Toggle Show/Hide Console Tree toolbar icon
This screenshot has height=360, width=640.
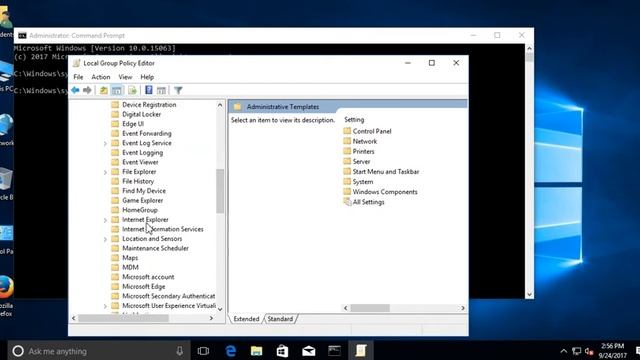click(x=117, y=90)
